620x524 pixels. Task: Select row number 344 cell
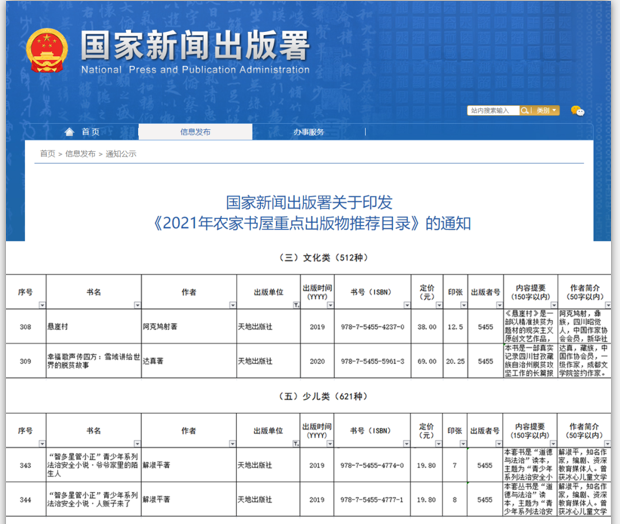26,499
